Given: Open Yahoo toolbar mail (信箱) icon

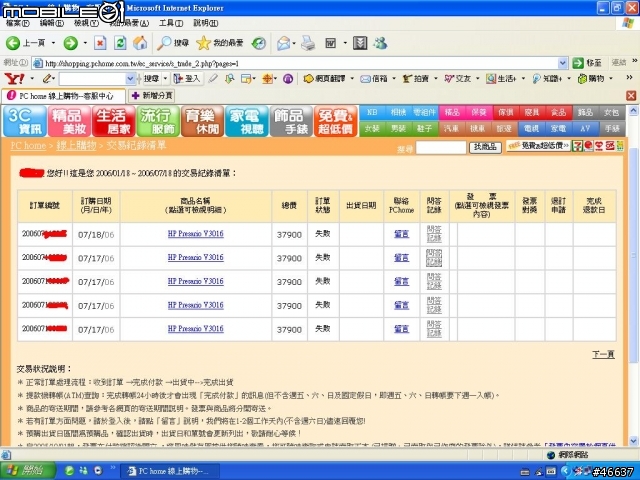Looking at the screenshot, I should (x=373, y=78).
